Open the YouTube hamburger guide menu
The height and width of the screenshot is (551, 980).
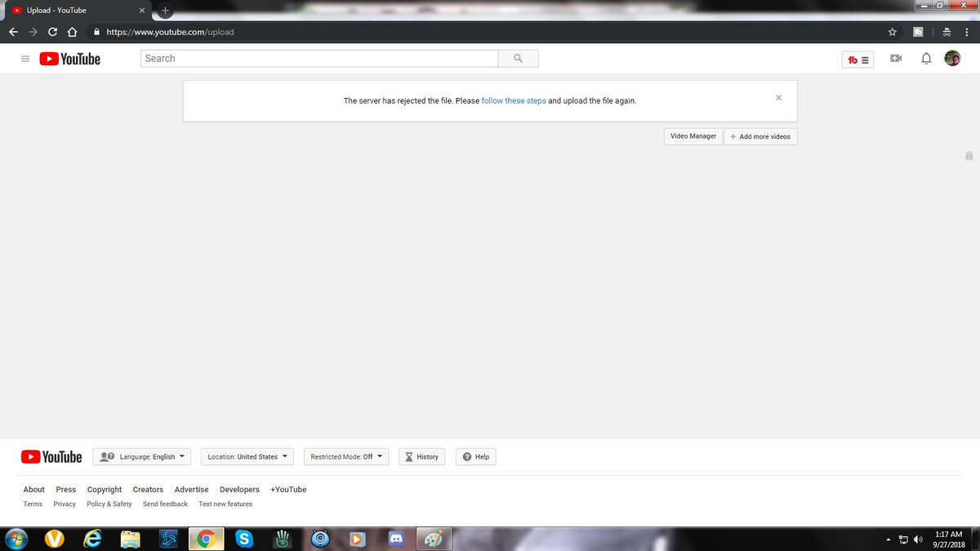25,59
